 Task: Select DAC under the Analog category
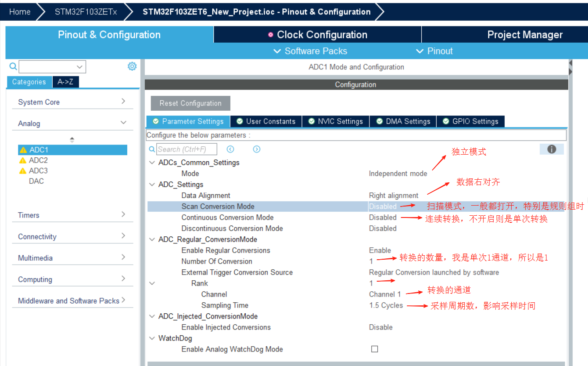[36, 181]
